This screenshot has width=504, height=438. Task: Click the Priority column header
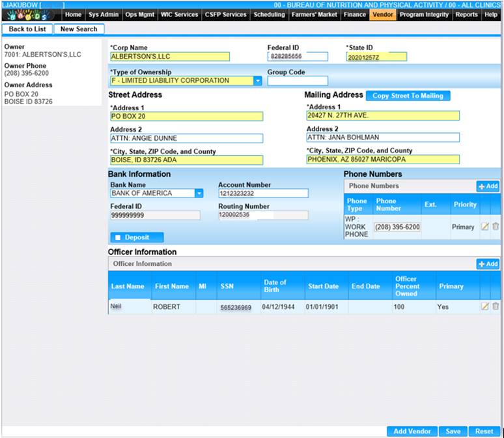[465, 205]
